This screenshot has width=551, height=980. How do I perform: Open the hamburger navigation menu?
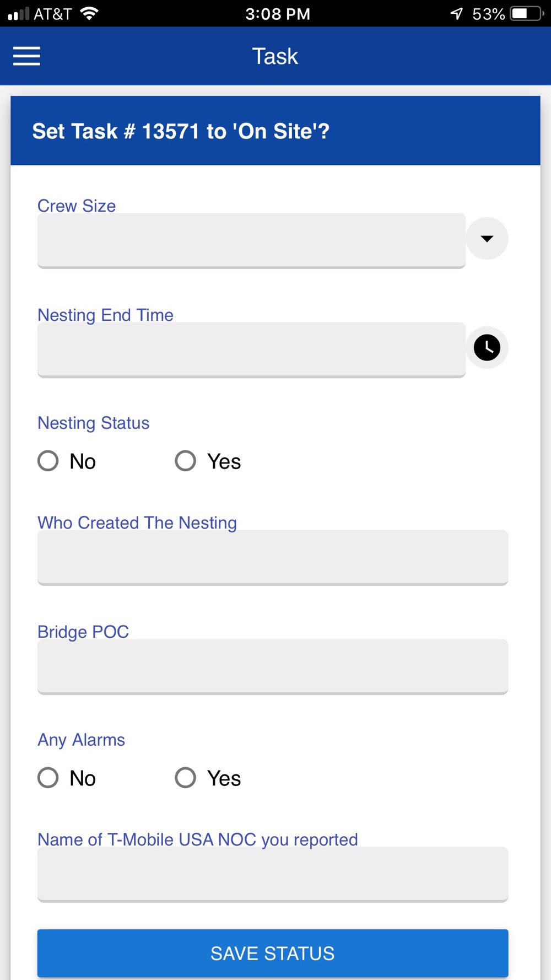click(x=26, y=56)
